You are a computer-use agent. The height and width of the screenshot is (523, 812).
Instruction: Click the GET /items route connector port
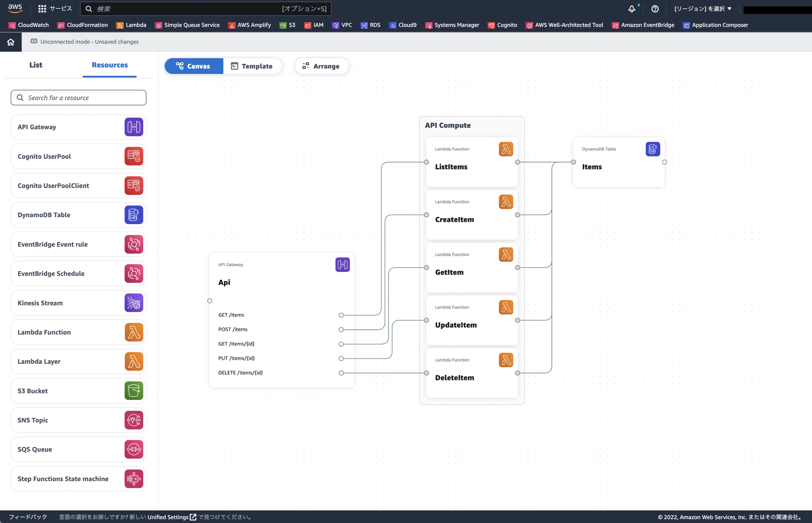[x=341, y=315]
